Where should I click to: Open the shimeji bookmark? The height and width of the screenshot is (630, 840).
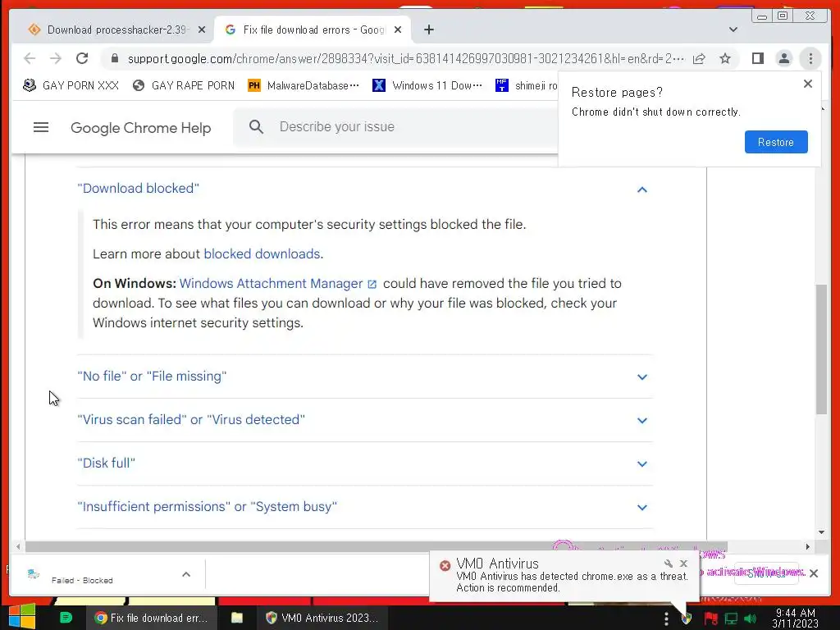pyautogui.click(x=526, y=85)
